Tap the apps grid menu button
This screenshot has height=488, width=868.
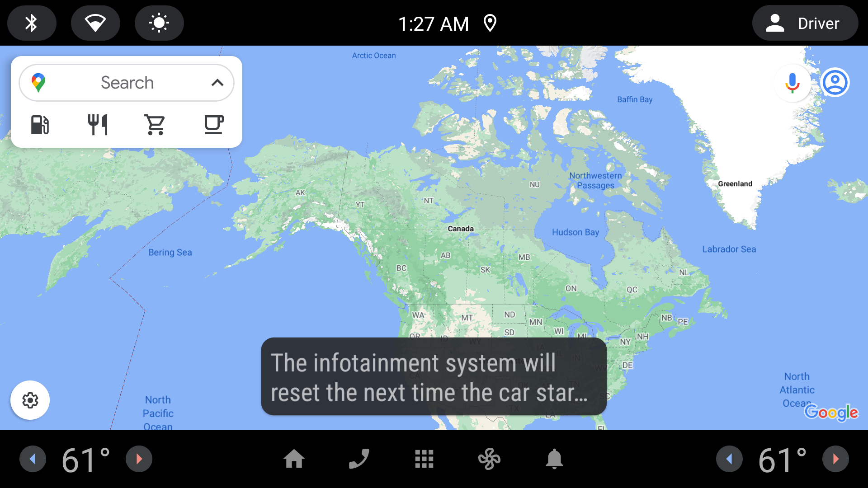click(x=425, y=459)
